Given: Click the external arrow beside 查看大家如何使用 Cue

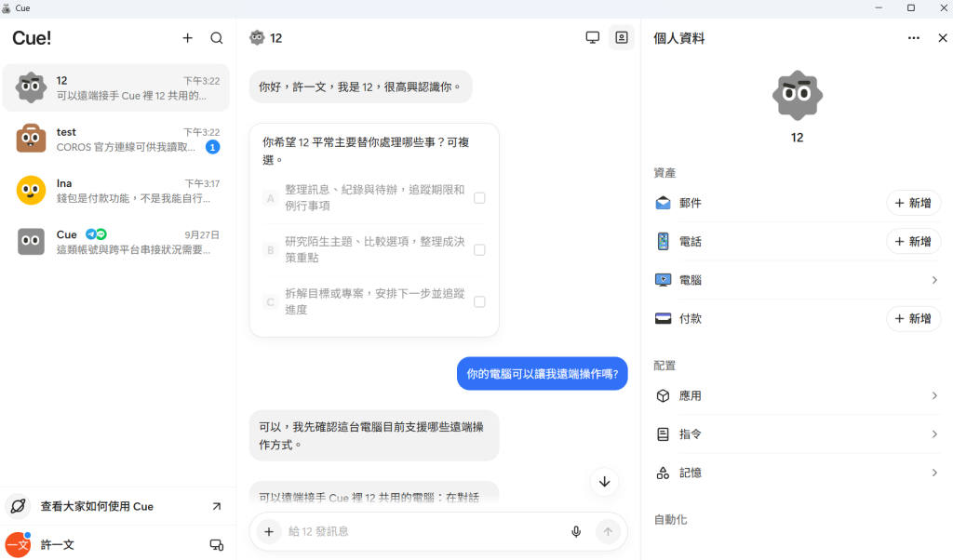Looking at the screenshot, I should (216, 506).
